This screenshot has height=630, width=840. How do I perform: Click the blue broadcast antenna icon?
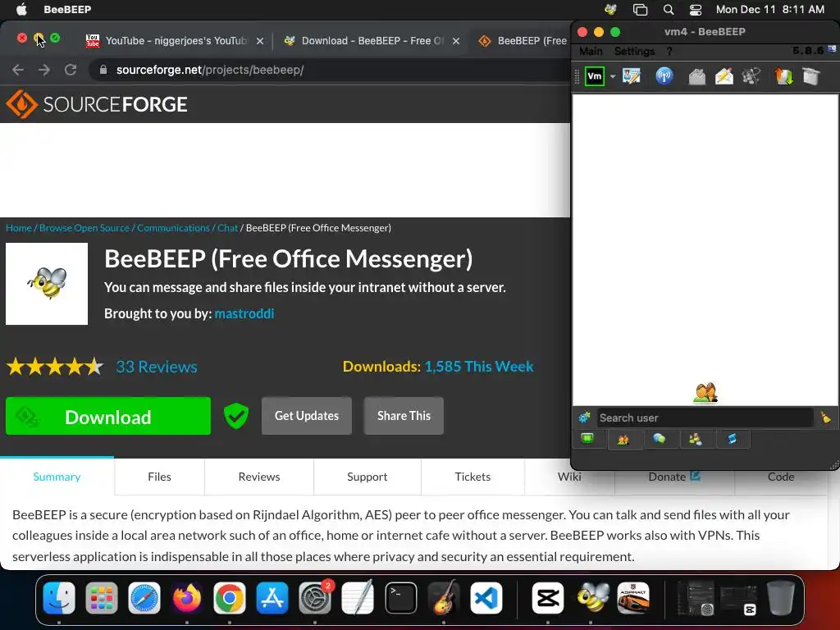pyautogui.click(x=664, y=76)
